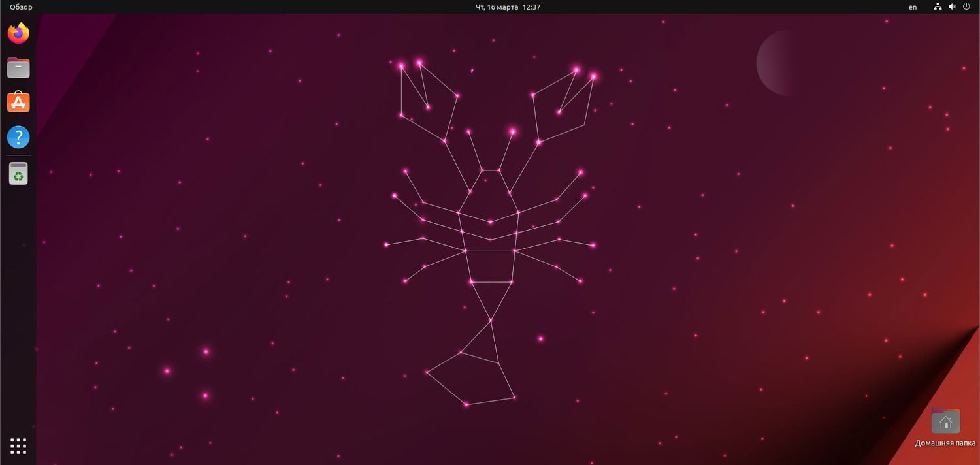This screenshot has height=465, width=980.
Task: Open the Files manager in dock
Action: 18,68
